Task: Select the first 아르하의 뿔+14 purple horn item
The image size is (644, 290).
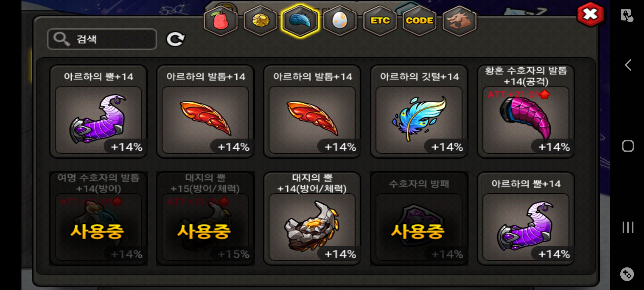Action: 98,111
